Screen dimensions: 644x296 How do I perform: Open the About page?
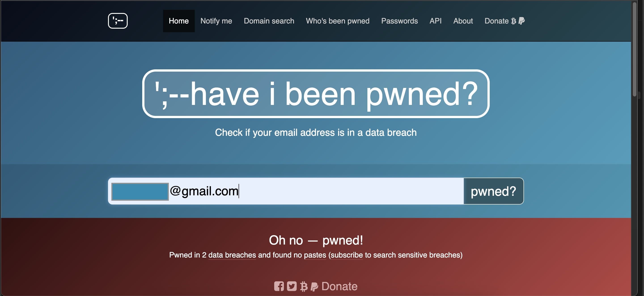463,21
